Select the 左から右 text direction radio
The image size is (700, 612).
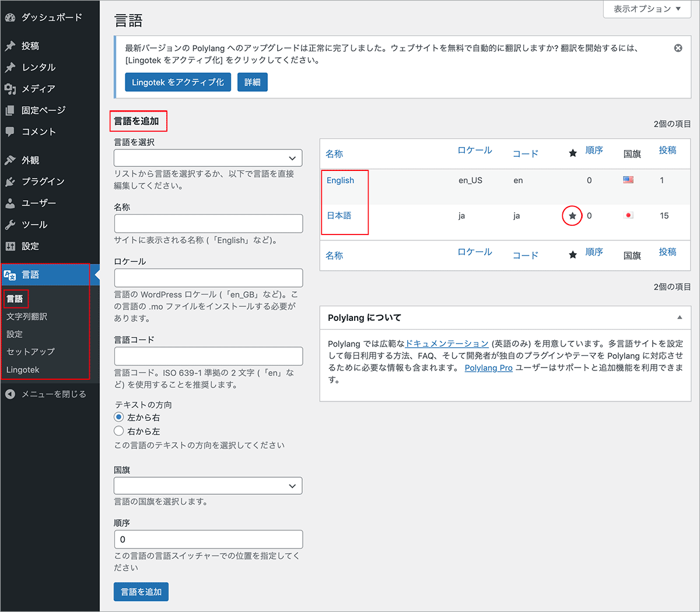(x=119, y=417)
